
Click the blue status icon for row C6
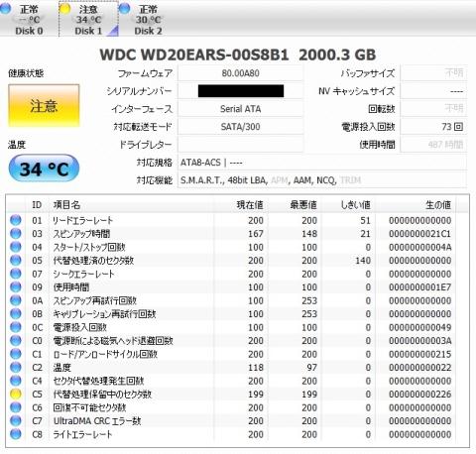pyautogui.click(x=16, y=407)
